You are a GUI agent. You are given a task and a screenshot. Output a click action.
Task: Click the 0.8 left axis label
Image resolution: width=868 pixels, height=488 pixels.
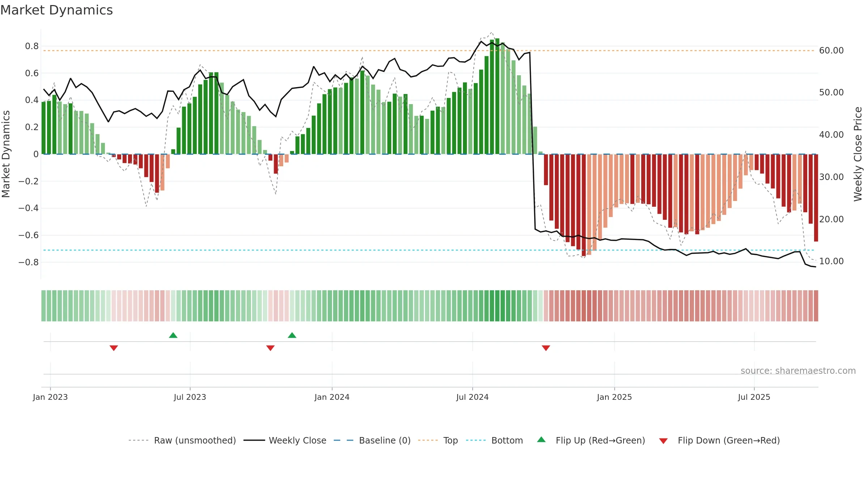(x=32, y=46)
